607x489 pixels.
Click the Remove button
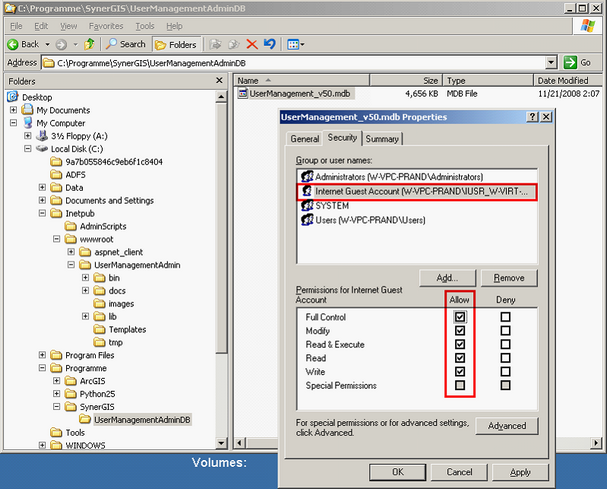click(x=509, y=278)
